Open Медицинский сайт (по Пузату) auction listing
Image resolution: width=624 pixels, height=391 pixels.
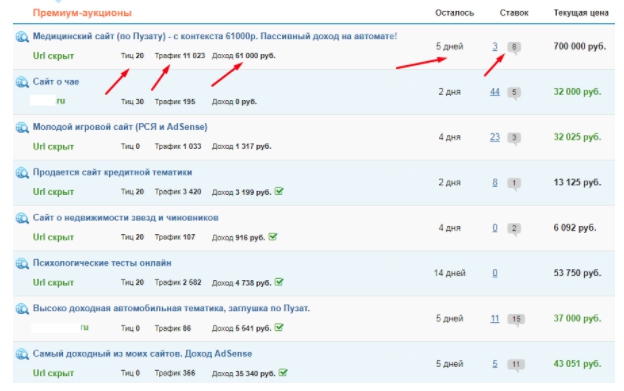[215, 36]
